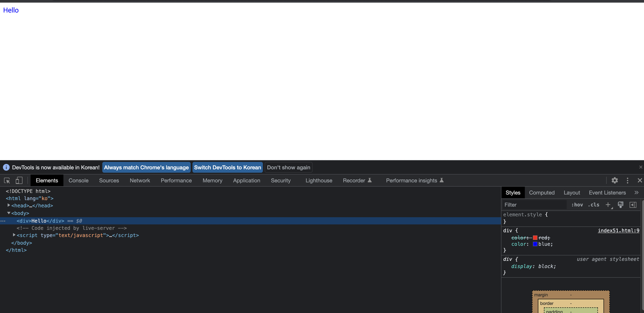Screen dimensions: 644x313
Task: Click the element.style rule selector
Action: coord(523,215)
